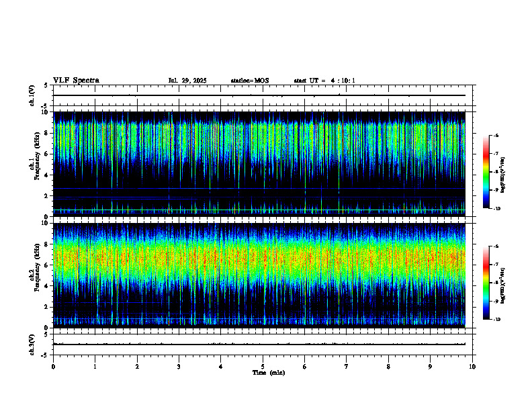532x411 pixels.
Task: Click time axis tick label "10"
Action: [472, 367]
